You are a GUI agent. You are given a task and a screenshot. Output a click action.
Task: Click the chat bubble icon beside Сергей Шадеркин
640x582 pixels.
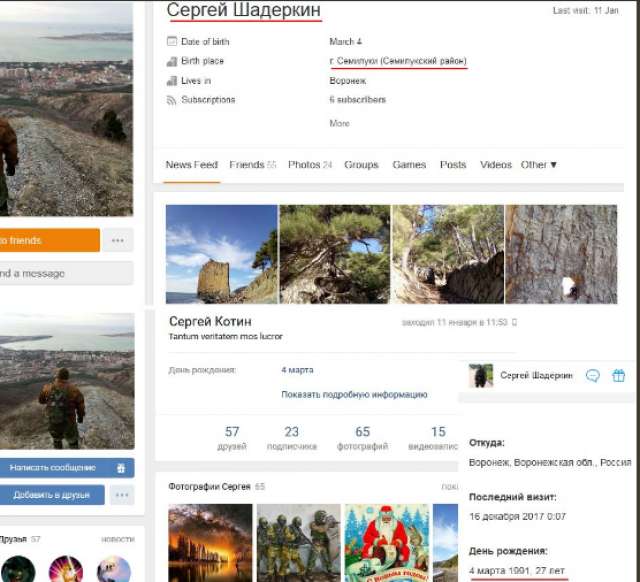pos(593,376)
